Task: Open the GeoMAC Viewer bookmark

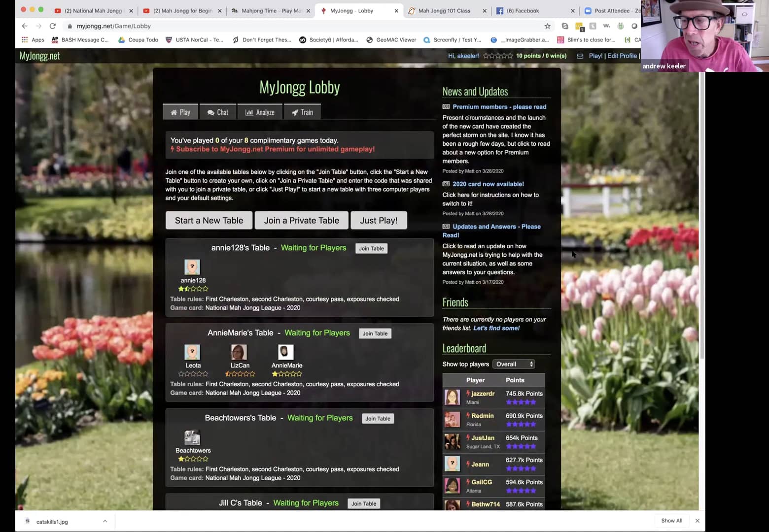Action: (391, 40)
